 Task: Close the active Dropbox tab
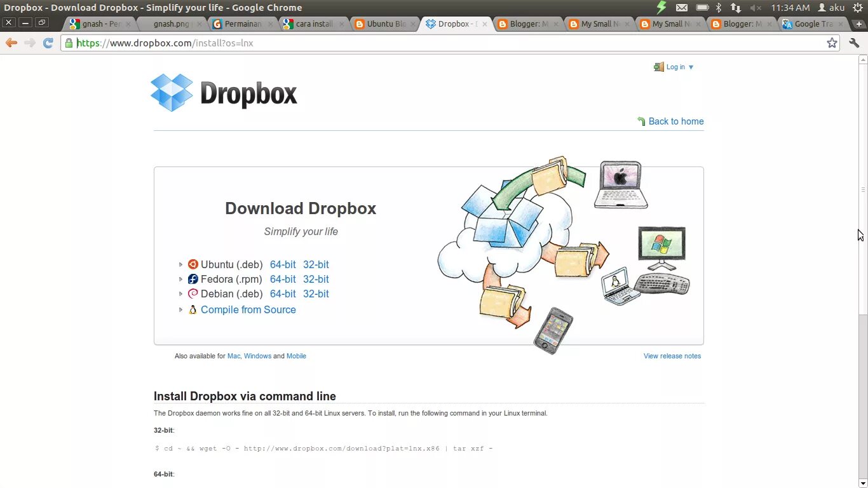pyautogui.click(x=485, y=24)
